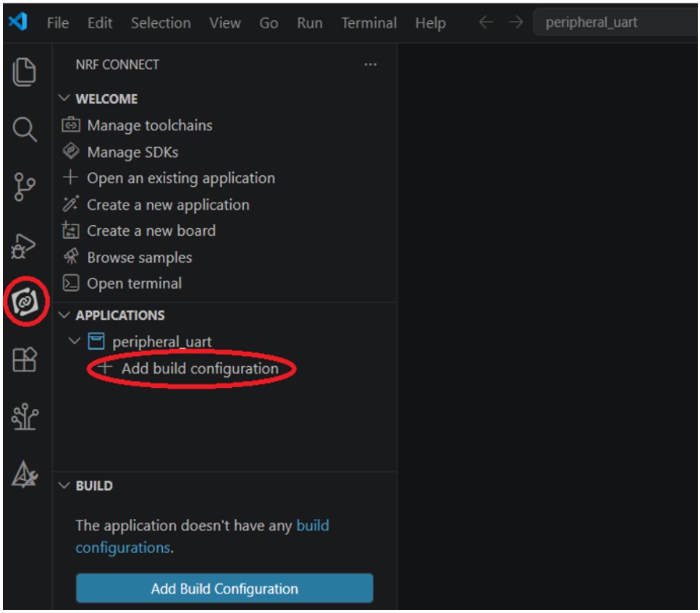Click the plus icon beside Open an existing application

[70, 177]
